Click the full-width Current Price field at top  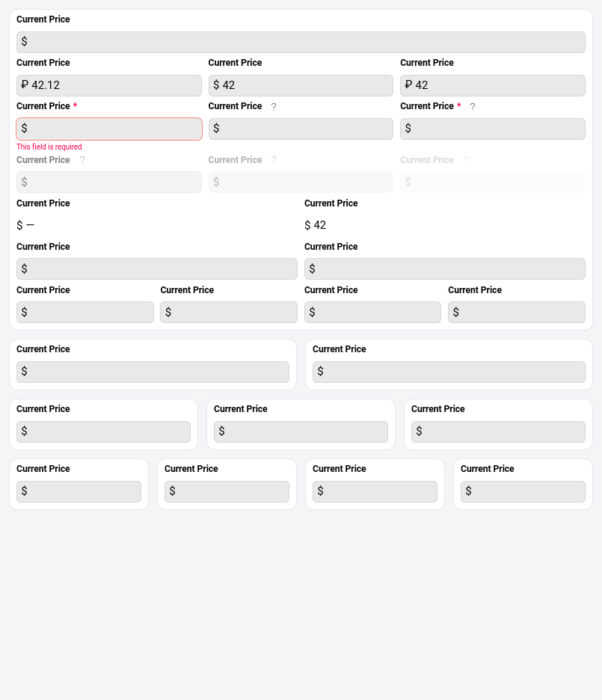coord(301,42)
